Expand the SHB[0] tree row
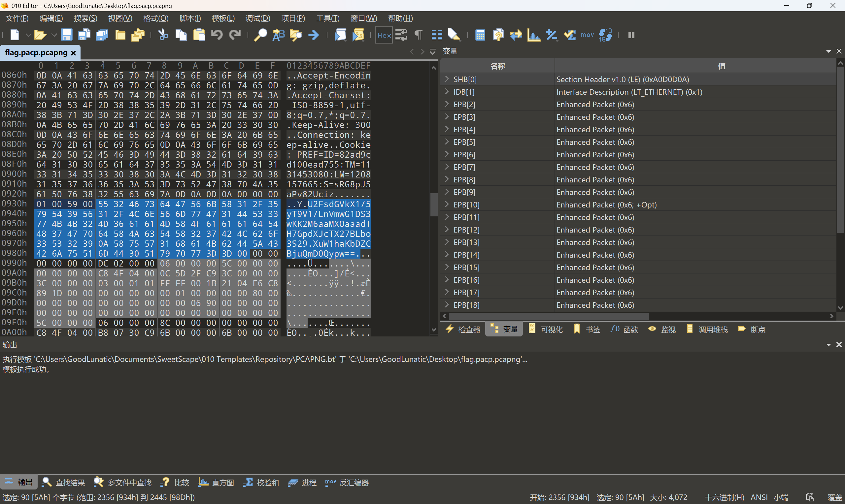The image size is (845, 504). pyautogui.click(x=447, y=79)
